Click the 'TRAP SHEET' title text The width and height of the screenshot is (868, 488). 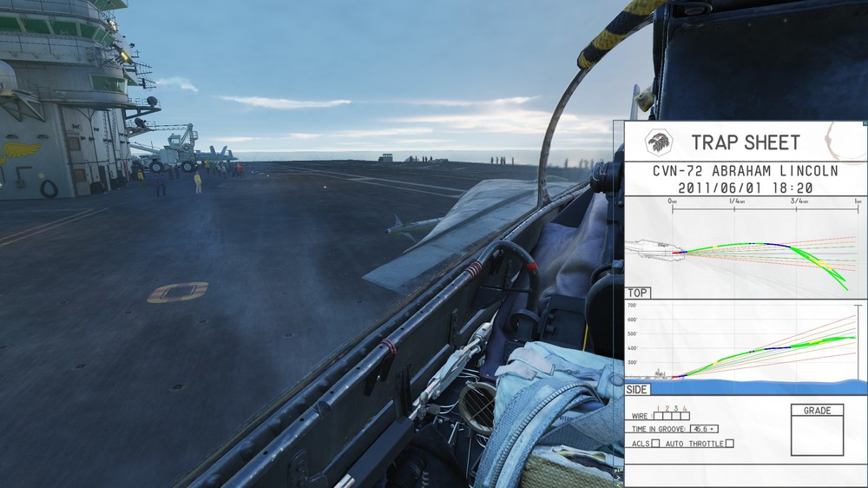746,142
